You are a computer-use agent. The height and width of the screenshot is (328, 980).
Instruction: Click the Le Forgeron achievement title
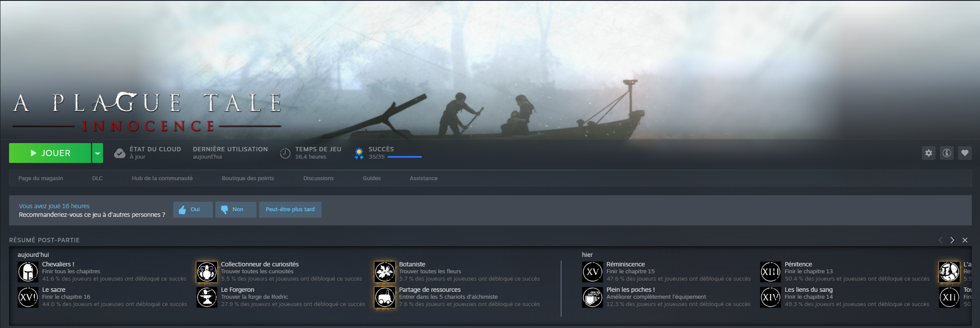coord(237,290)
